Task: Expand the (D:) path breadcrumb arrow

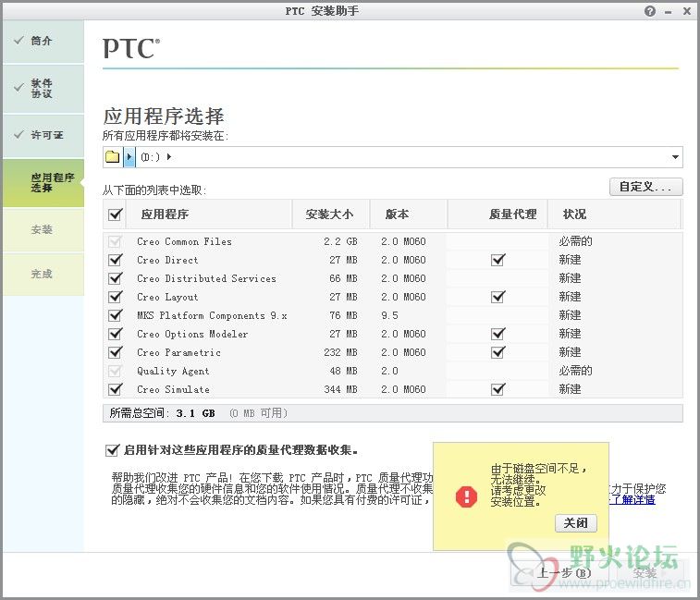Action: tap(169, 156)
